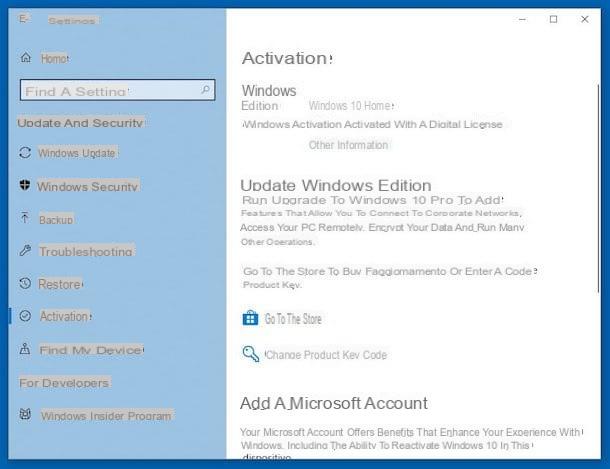Click the Find My Device locator icon
The width and height of the screenshot is (610, 469).
coord(25,348)
